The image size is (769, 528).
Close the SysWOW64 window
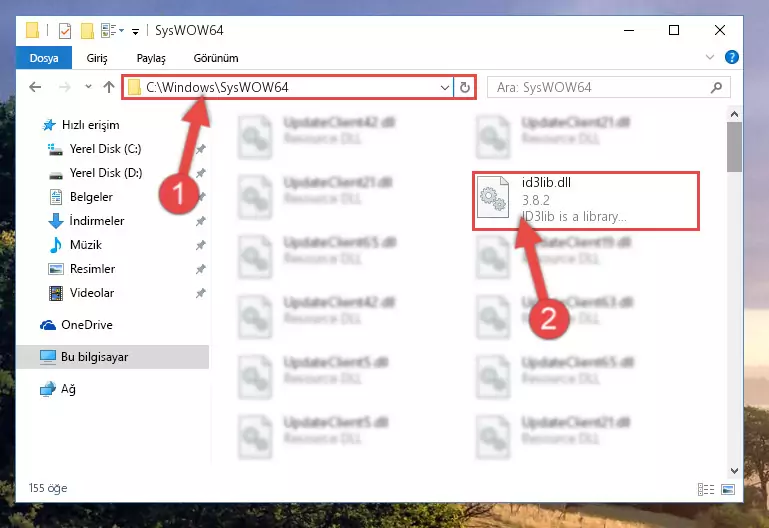click(x=719, y=30)
